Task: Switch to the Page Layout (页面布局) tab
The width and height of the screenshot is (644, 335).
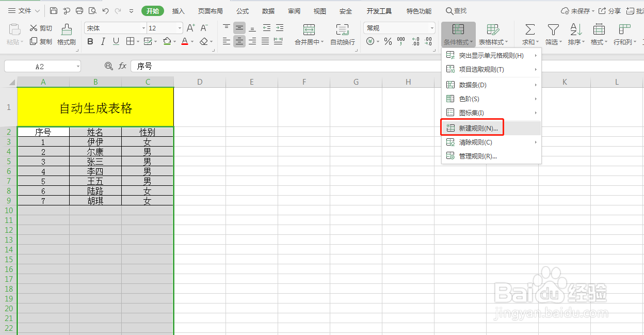Action: (x=211, y=11)
